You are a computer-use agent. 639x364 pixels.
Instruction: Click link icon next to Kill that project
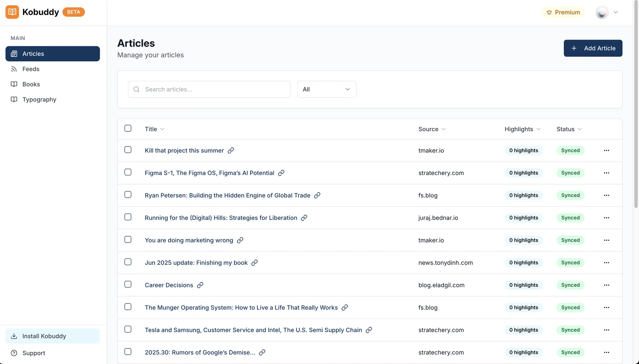[231, 150]
